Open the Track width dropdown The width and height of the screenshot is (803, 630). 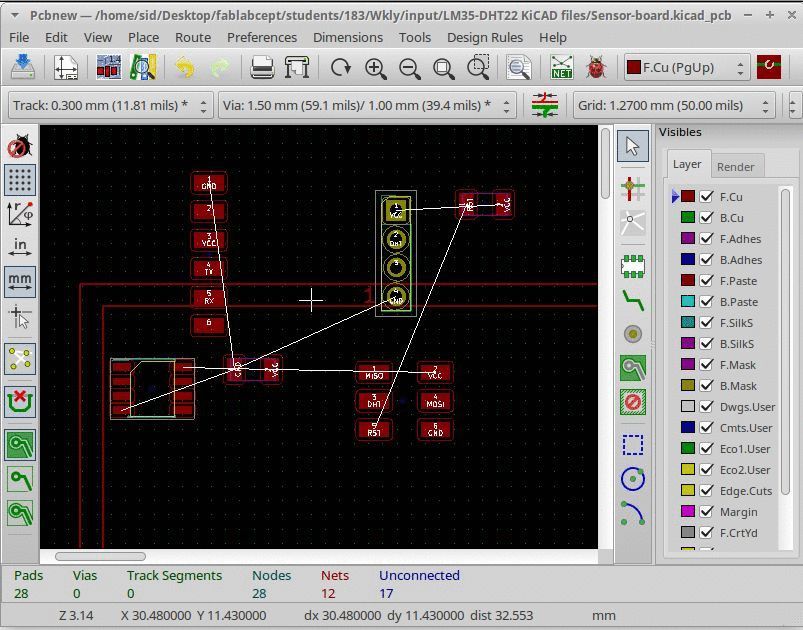click(110, 106)
